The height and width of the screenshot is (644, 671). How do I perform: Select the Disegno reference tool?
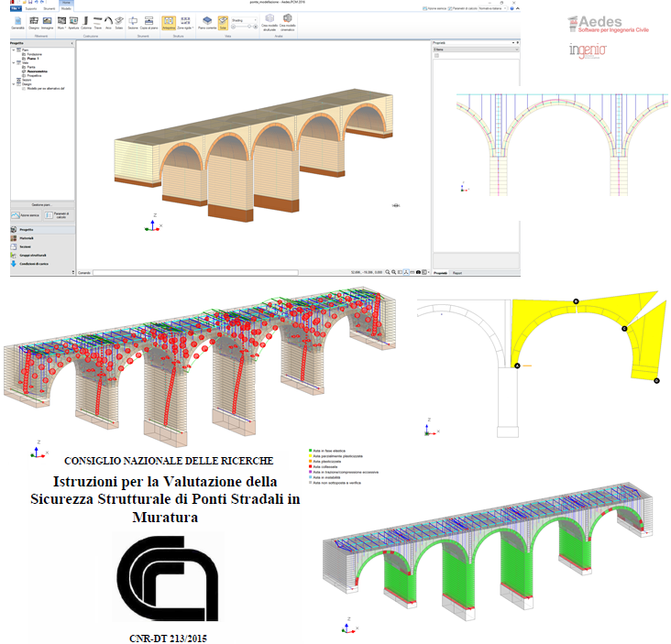tap(34, 23)
